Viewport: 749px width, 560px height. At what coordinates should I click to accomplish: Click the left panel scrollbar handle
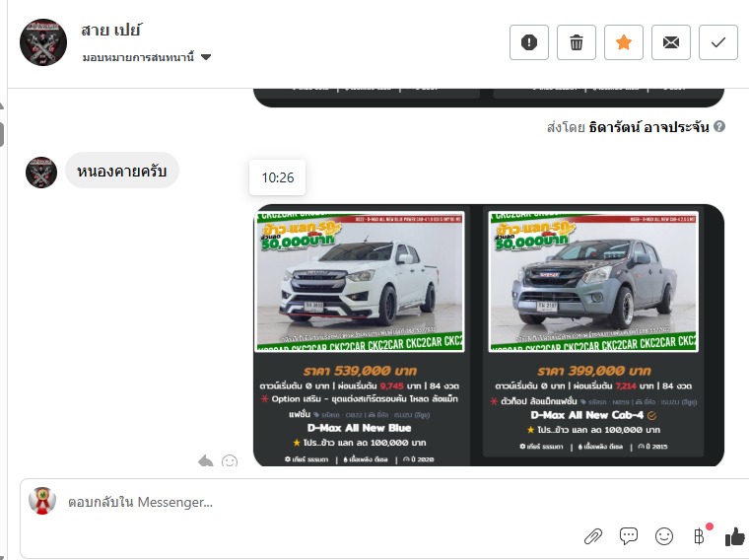(x=2, y=134)
